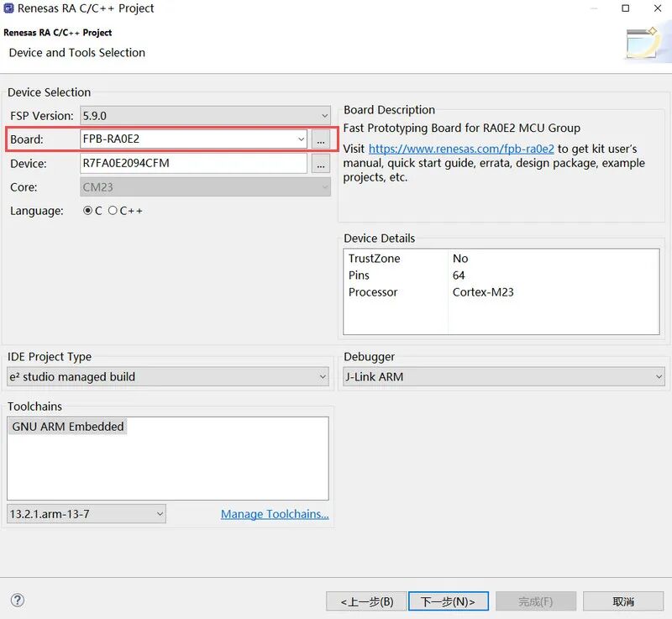Screen dimensions: 672x619
Task: Click the e² studio app icon in title bar
Action: coord(8,8)
